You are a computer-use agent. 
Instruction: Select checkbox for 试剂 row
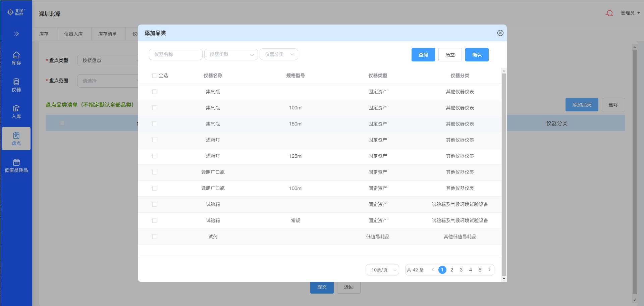coord(155,237)
